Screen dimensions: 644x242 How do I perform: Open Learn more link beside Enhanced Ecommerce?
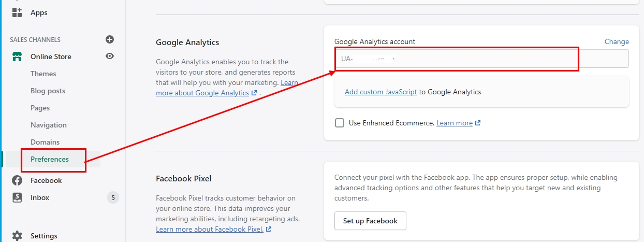click(455, 123)
